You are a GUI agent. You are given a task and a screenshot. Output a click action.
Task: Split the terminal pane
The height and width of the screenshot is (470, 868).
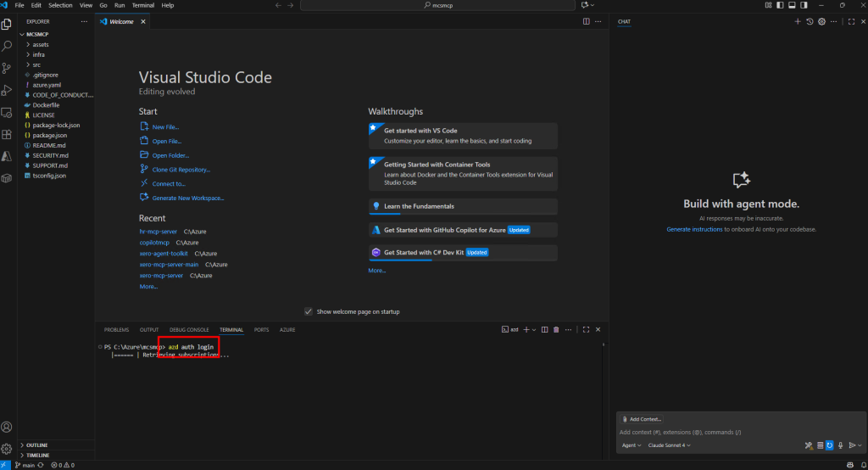click(544, 329)
